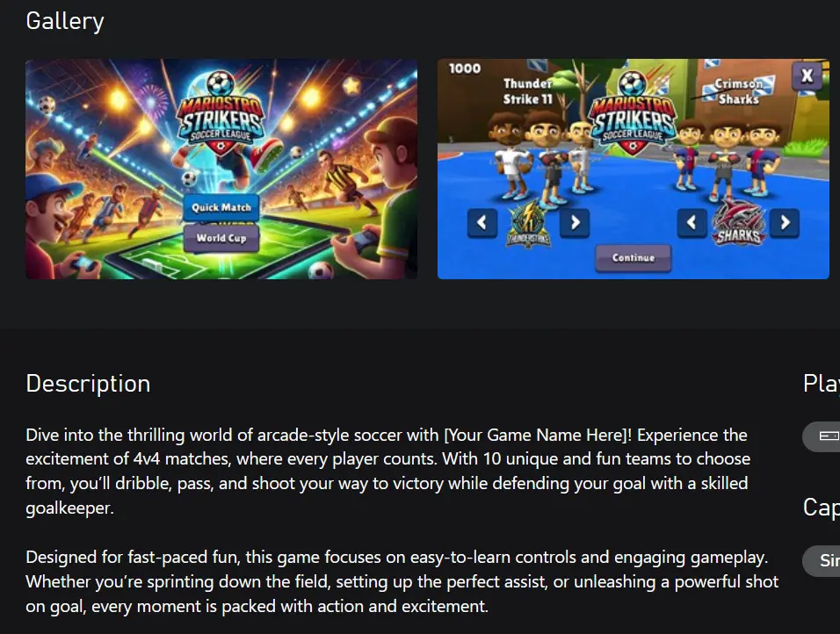
Task: Select the World Cup button
Action: [x=221, y=238]
